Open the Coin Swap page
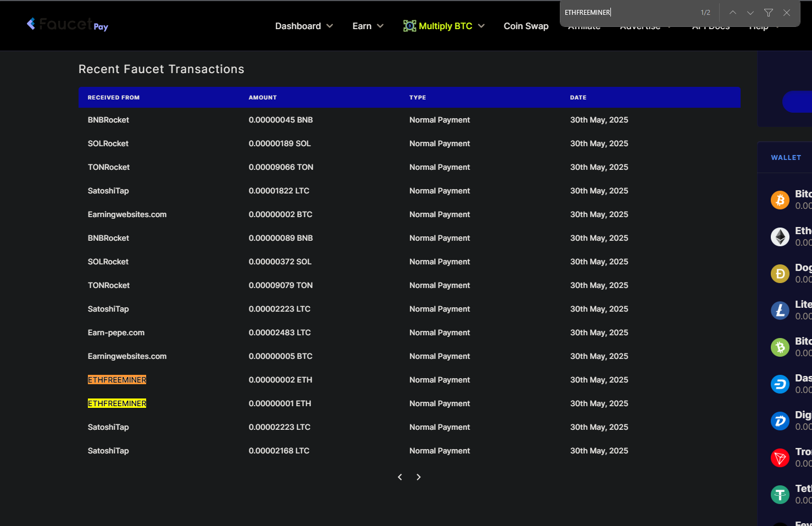 pyautogui.click(x=526, y=26)
